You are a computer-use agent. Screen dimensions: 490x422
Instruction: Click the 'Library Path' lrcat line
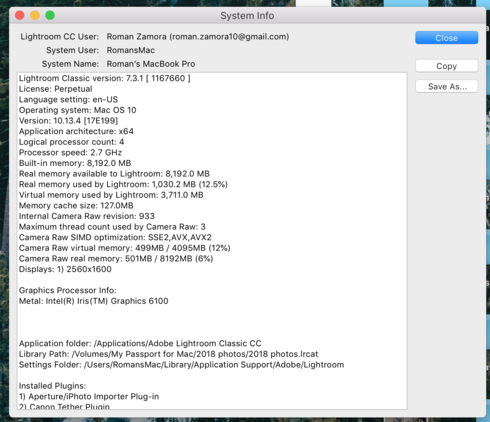[168, 354]
